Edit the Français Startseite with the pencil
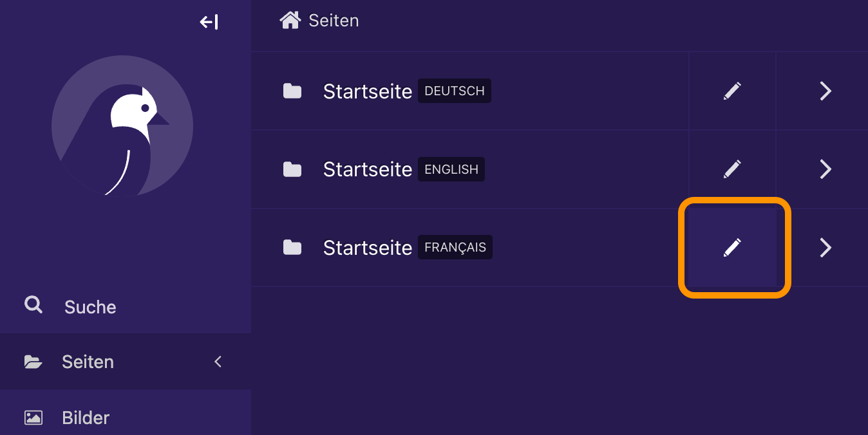The width and height of the screenshot is (868, 435). click(732, 248)
